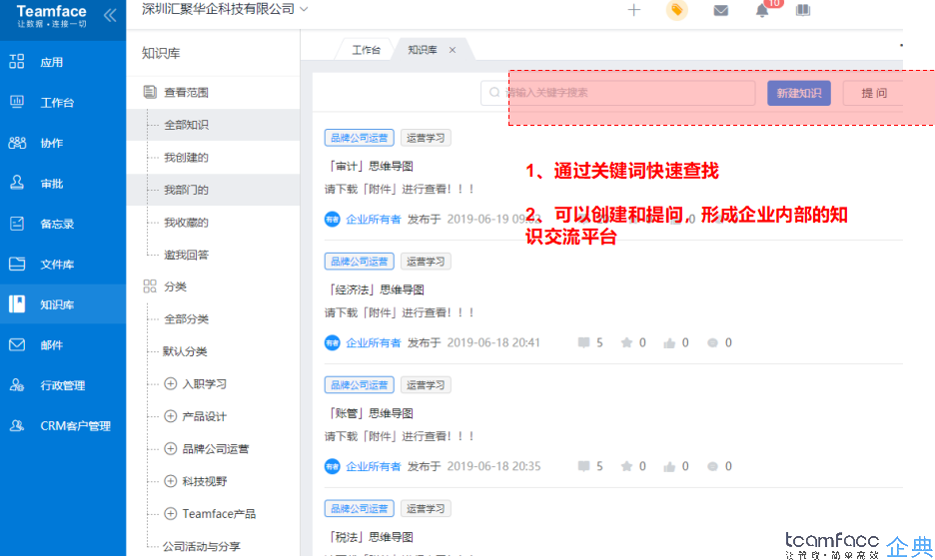Click 提问 button
Image resolution: width=935 pixels, height=560 pixels.
click(874, 93)
